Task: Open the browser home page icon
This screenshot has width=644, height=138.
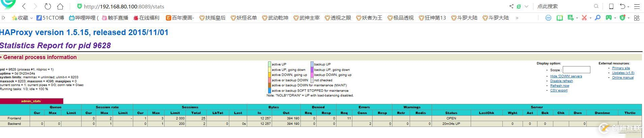Action: tap(60, 6)
